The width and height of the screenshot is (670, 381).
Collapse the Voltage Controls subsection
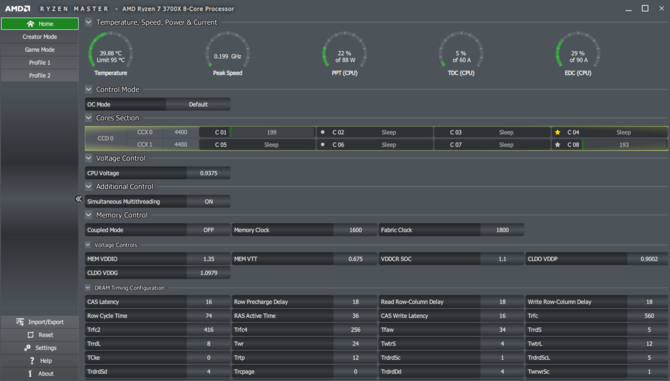[88, 245]
